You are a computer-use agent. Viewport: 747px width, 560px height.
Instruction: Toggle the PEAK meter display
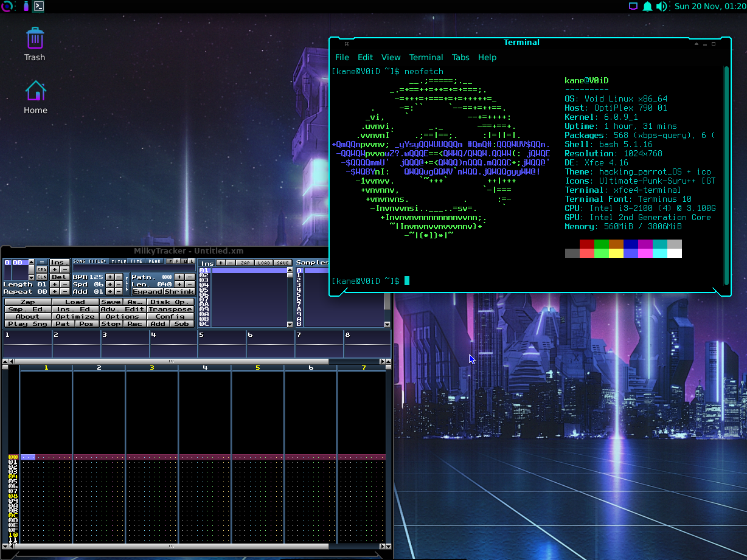154,261
